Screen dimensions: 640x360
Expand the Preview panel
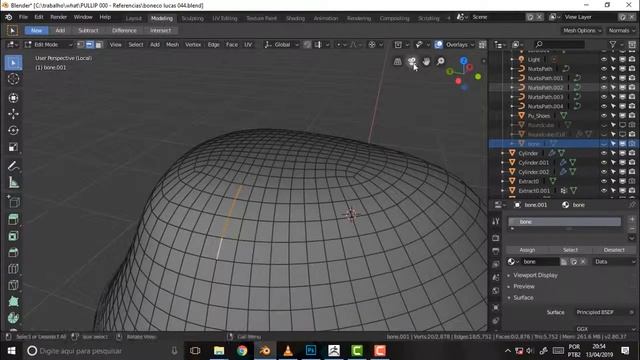click(x=524, y=287)
